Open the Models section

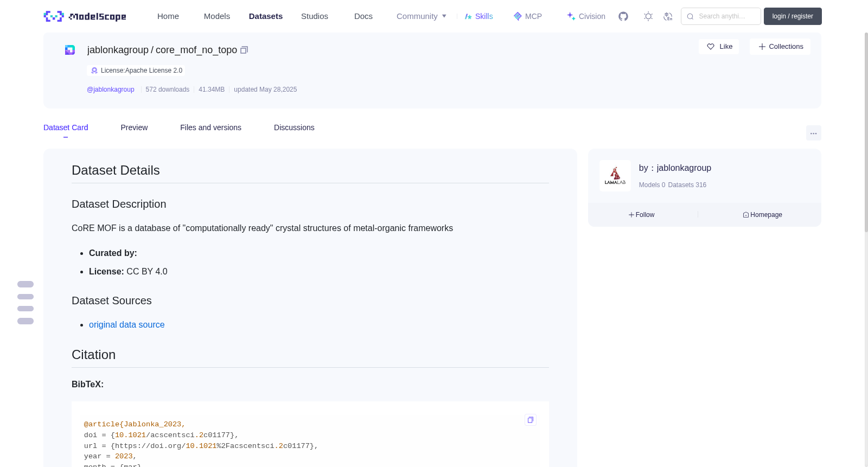pyautogui.click(x=217, y=16)
